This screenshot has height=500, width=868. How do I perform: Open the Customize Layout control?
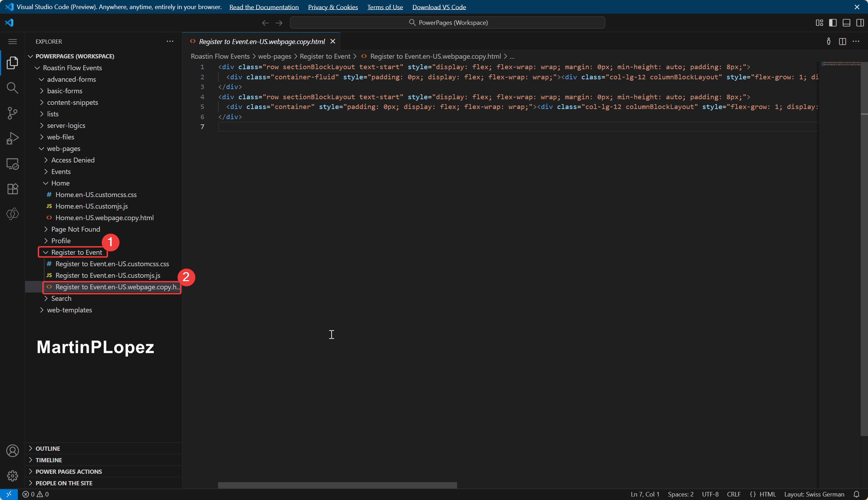click(819, 22)
